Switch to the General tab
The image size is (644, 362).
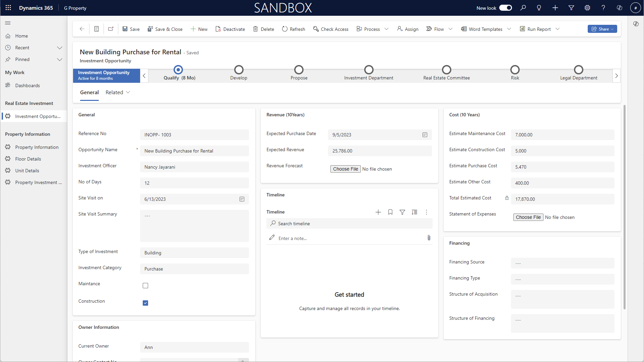click(89, 93)
